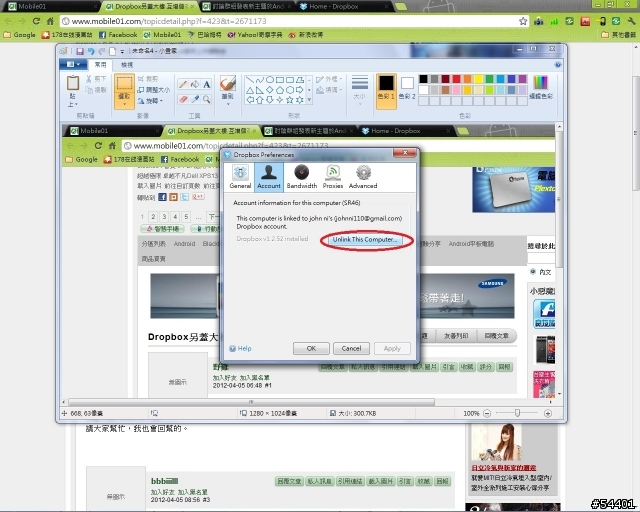Pick the Line shape in shapes gallery

tap(249, 80)
